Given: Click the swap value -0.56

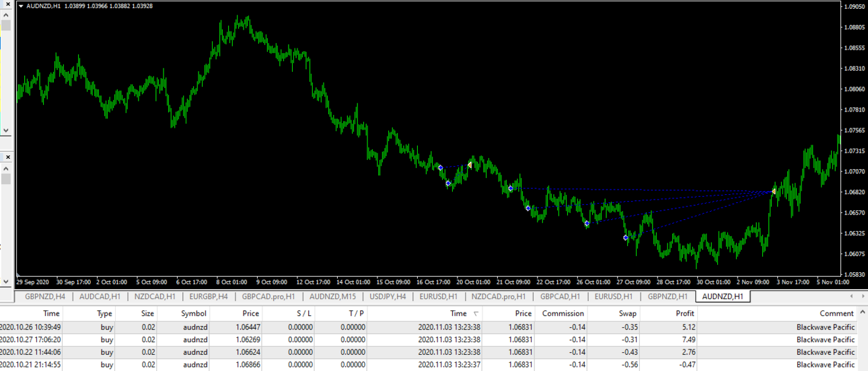Looking at the screenshot, I should [x=629, y=365].
